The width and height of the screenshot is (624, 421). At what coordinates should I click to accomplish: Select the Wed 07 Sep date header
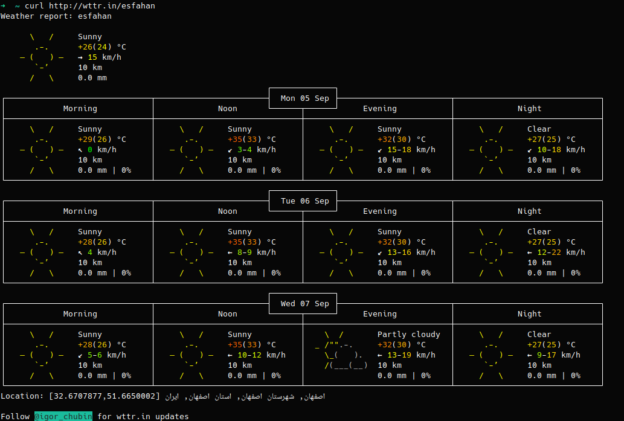click(304, 304)
